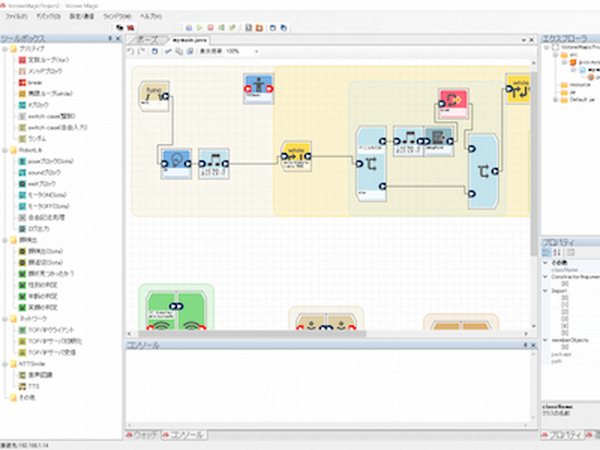Image resolution: width=600 pixels, height=450 pixels.
Task: Select the TTS block under NTTSmile
Action: point(34,385)
